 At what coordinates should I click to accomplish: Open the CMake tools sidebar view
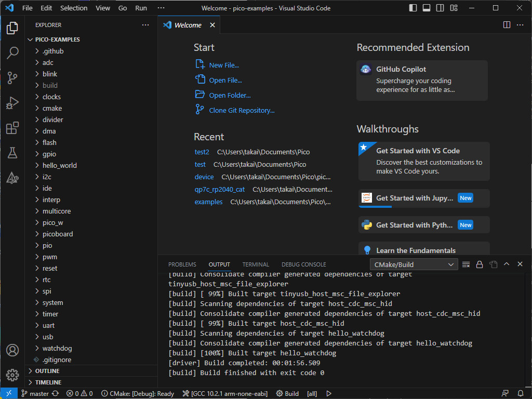click(x=12, y=178)
